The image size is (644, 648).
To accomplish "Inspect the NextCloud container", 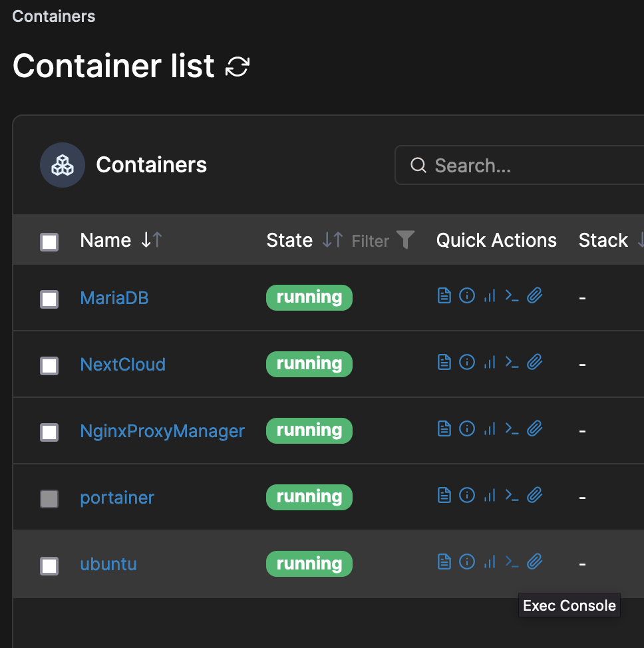I will (x=466, y=362).
